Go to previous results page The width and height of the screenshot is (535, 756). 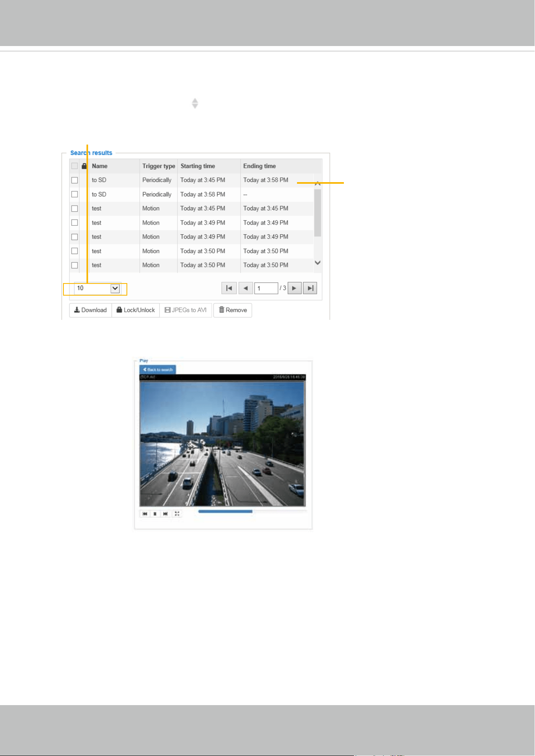pos(246,288)
